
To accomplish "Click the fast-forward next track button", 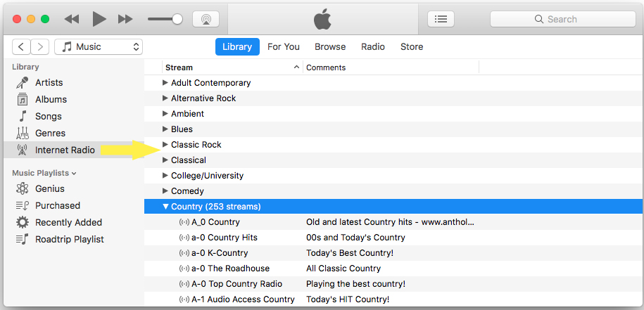I will tap(125, 19).
